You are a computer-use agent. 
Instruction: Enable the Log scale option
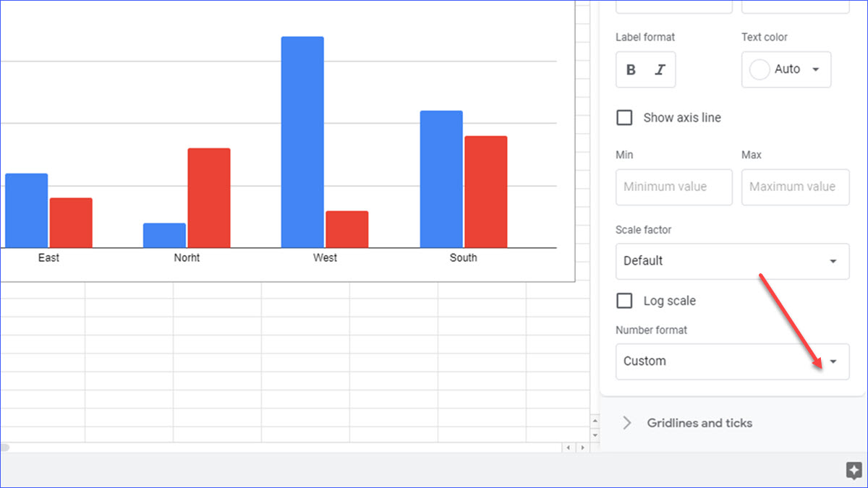point(624,301)
